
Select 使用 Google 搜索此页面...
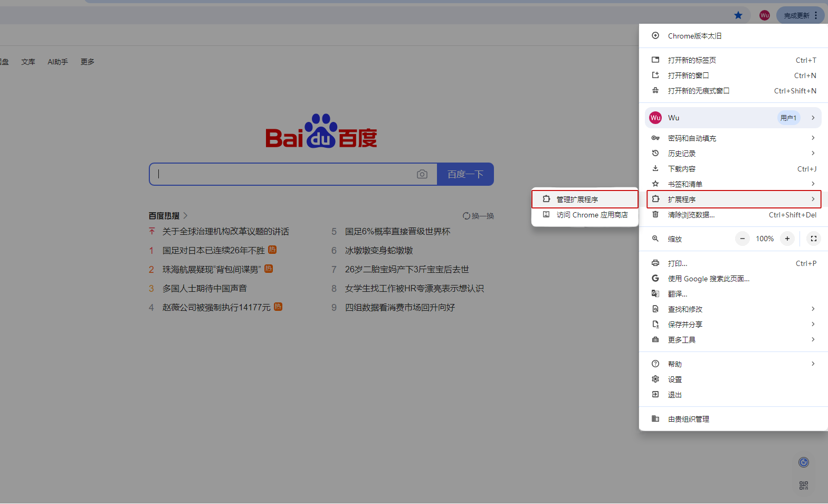(734, 279)
